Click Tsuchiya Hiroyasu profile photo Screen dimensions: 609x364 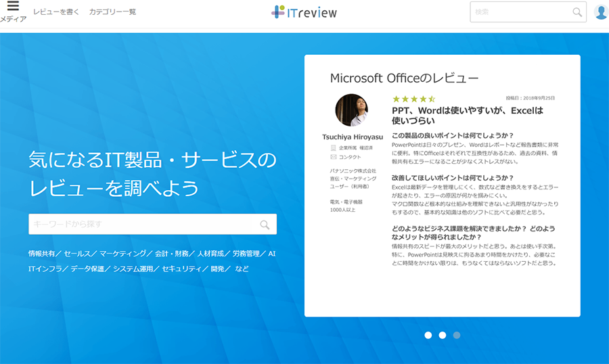tap(352, 110)
